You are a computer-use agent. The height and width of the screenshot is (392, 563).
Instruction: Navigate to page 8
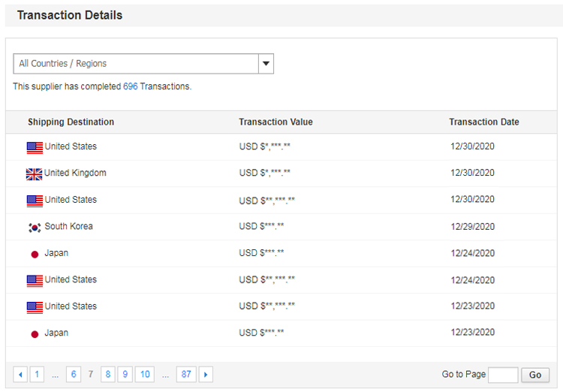[x=108, y=375]
